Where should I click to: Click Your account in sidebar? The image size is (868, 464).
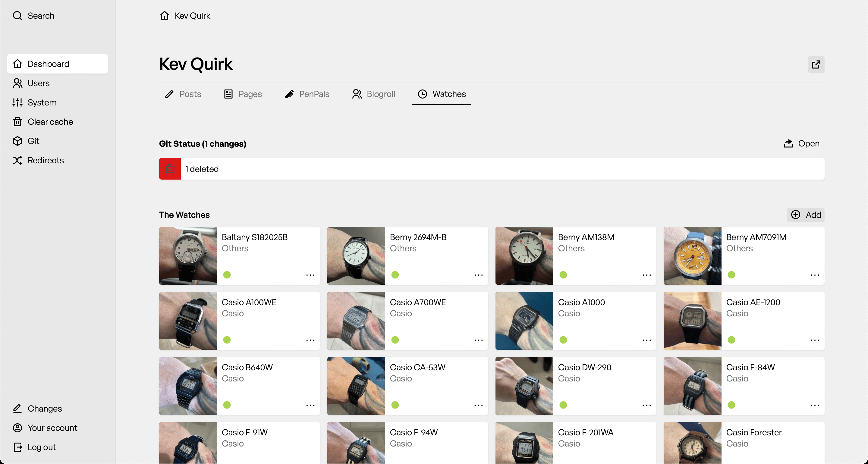[x=58, y=428]
